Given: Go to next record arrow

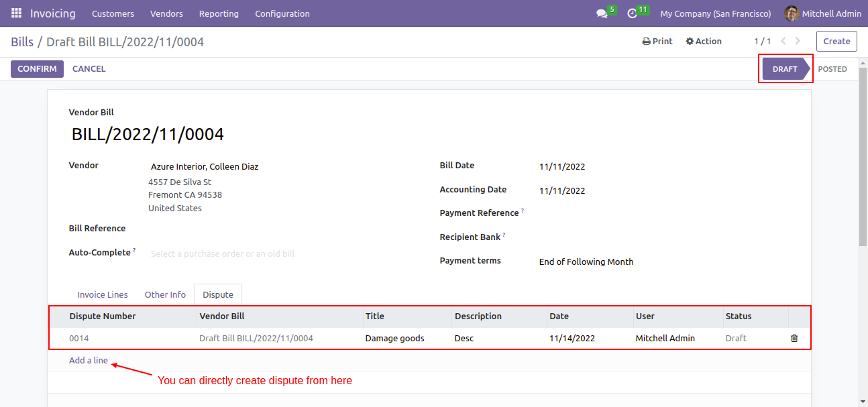Looking at the screenshot, I should (x=798, y=41).
